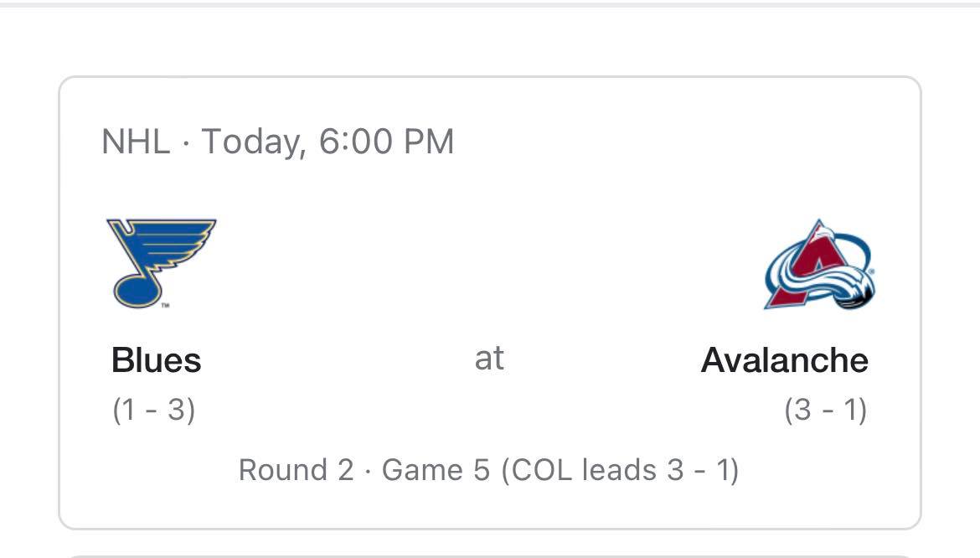Click the St. Louis Blues logo
The height and width of the screenshot is (558, 980).
[x=160, y=262]
